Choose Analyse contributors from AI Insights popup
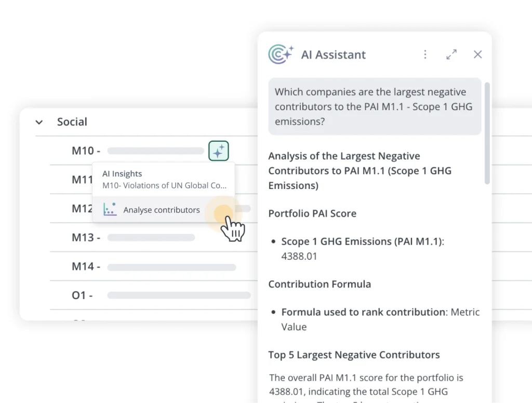 161,210
